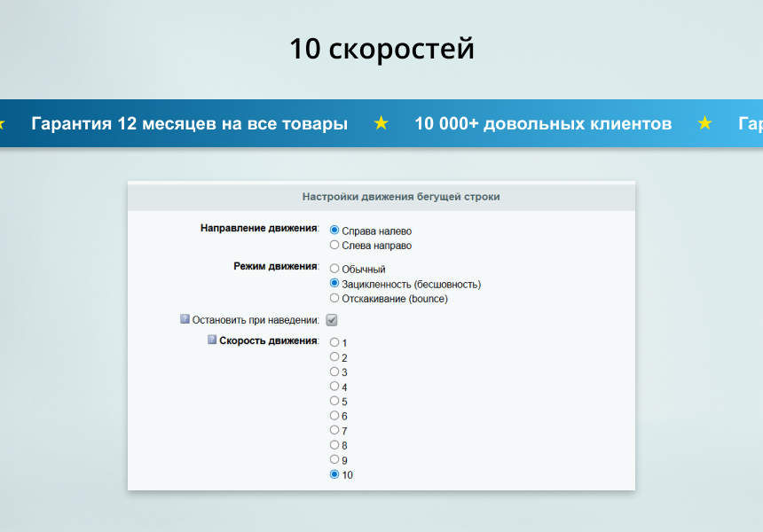The height and width of the screenshot is (532, 763).
Task: Pick "Отскакивание (bounce)" movement mode
Action: point(334,298)
